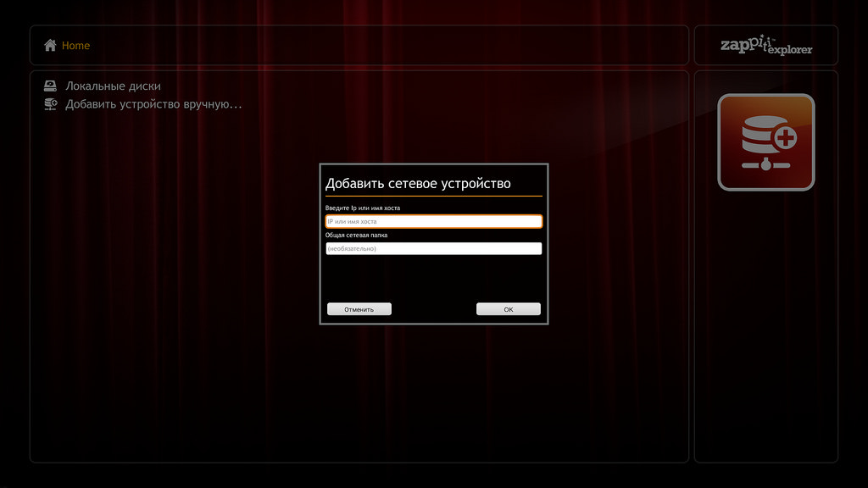This screenshot has height=488, width=868.
Task: Click the empty info panel below the storage icon
Action: (765, 339)
